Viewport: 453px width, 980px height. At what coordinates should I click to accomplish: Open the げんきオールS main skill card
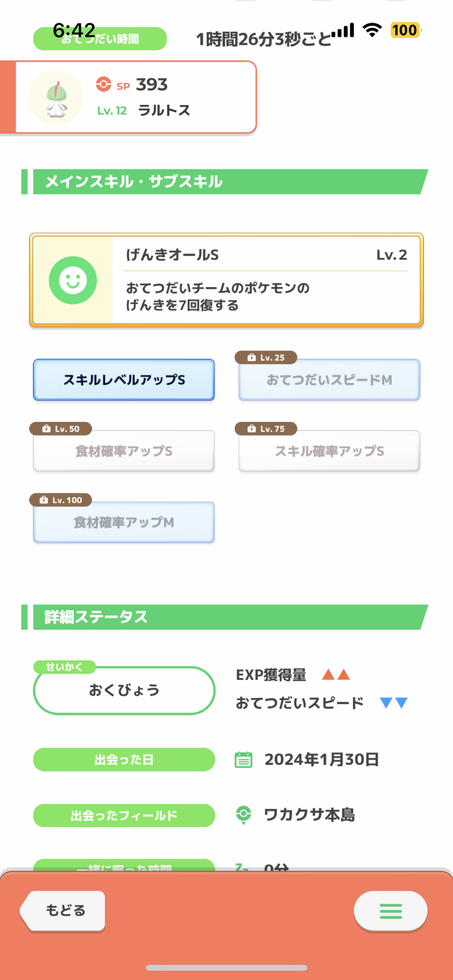click(226, 280)
